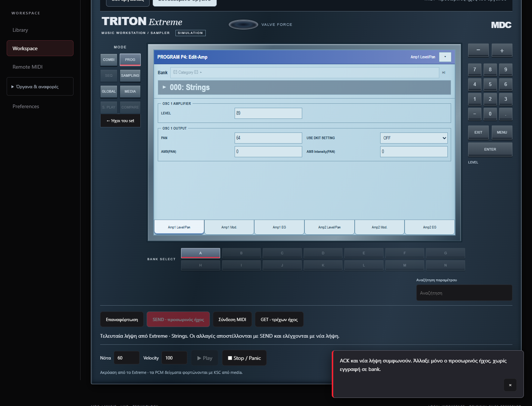Hit the ENTER keypad button
The image size is (532, 406).
490,149
